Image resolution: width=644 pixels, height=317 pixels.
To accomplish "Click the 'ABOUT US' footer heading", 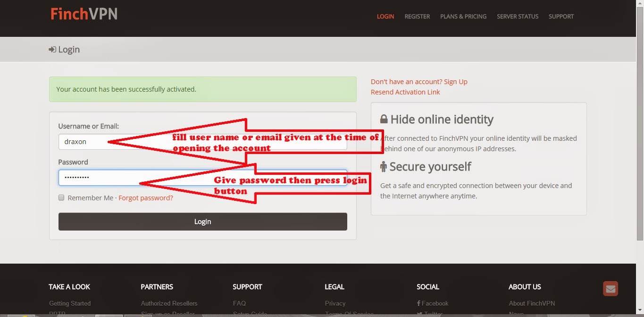I will click(525, 287).
